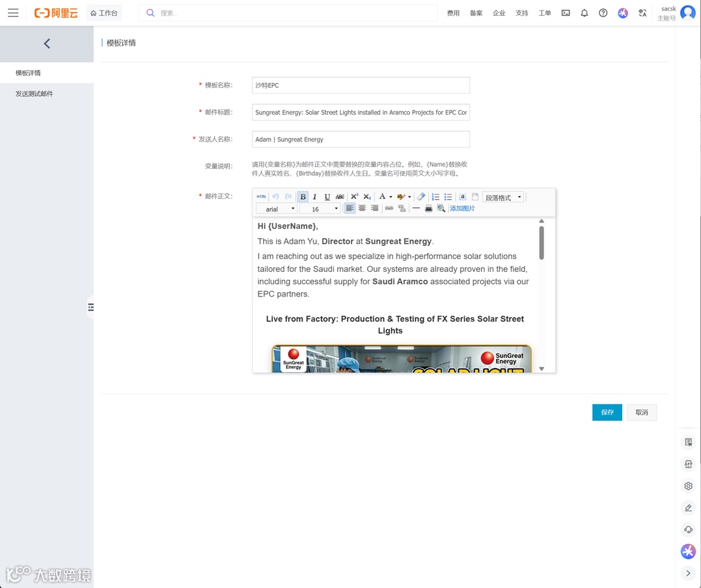Open the 备案 menu

(x=476, y=13)
